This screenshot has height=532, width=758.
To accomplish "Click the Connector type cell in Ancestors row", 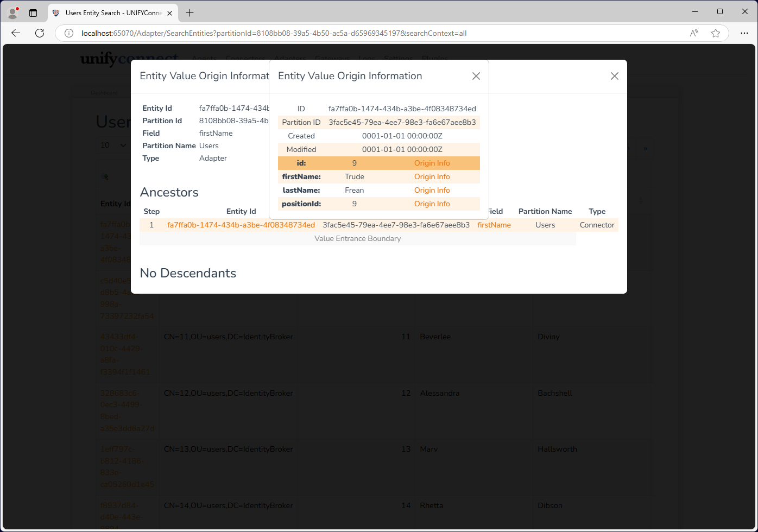I will (597, 225).
